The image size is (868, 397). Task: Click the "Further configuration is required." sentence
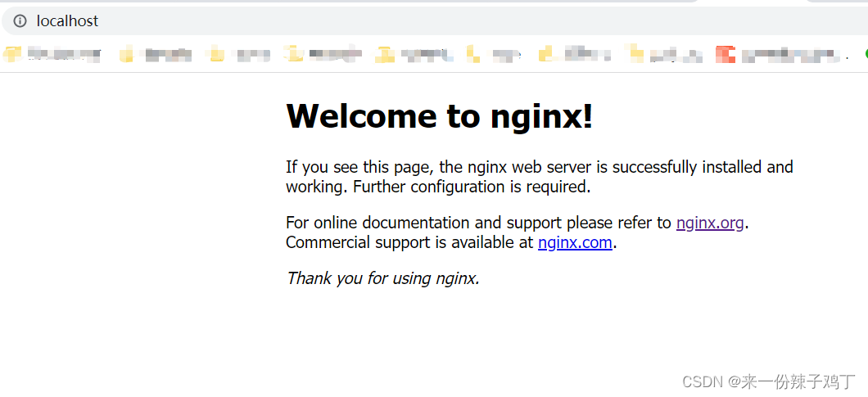click(x=472, y=187)
